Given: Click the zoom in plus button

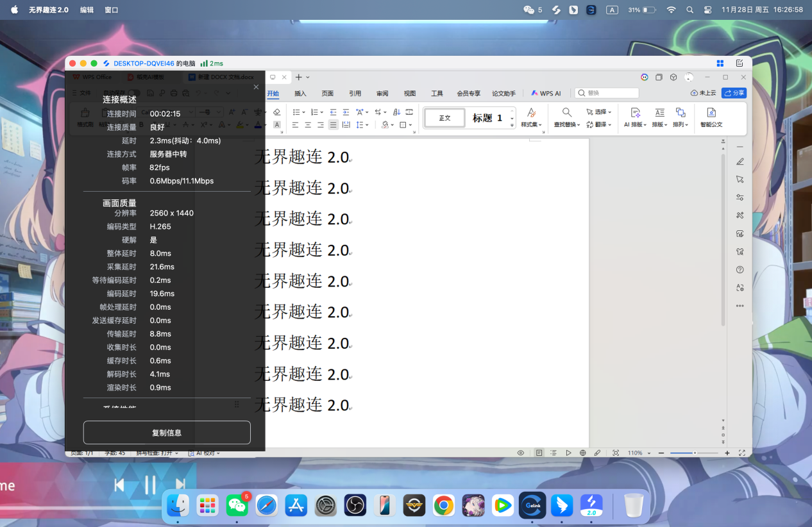Looking at the screenshot, I should [727, 453].
